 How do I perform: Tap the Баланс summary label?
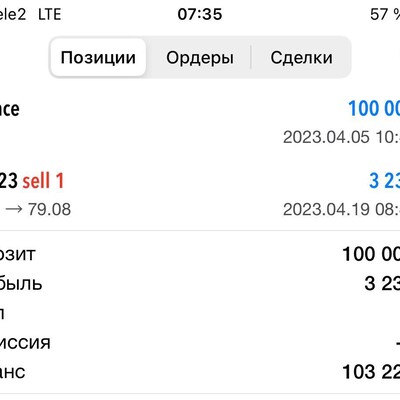(12, 372)
